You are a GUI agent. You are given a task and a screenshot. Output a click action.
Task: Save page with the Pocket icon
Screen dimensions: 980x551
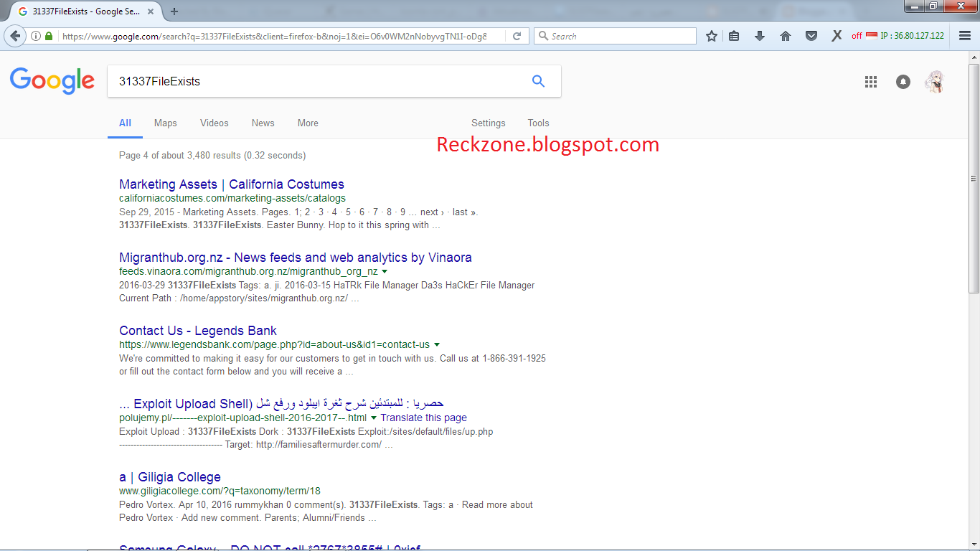tap(811, 36)
